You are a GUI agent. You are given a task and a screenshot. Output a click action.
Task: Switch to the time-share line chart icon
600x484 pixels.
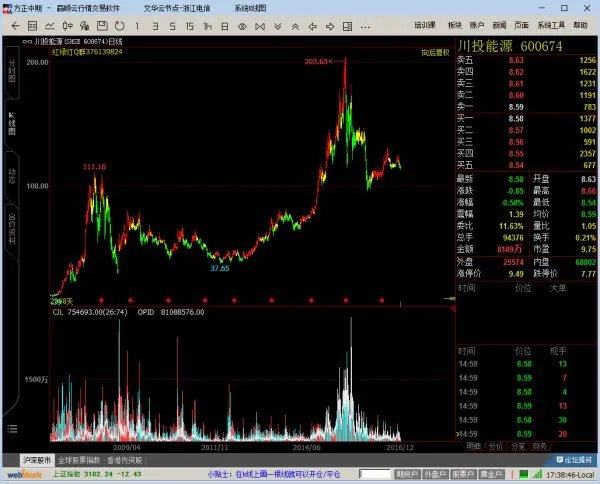coord(50,26)
